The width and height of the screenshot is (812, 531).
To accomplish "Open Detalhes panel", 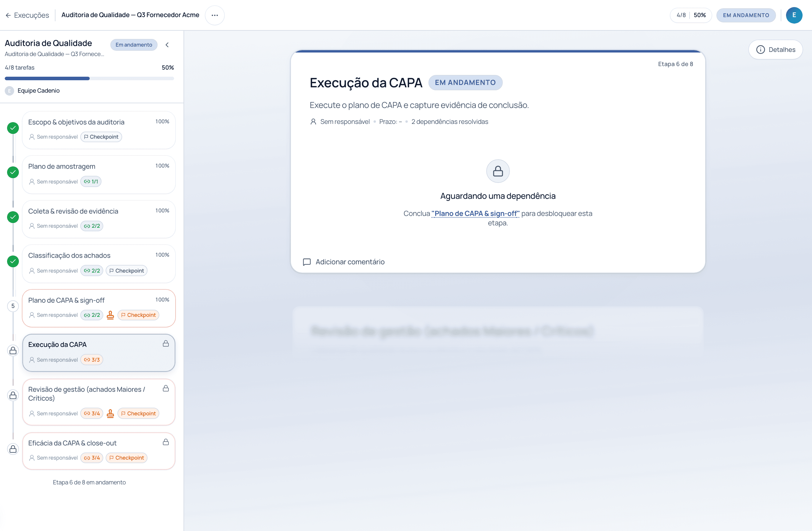I will pos(775,50).
